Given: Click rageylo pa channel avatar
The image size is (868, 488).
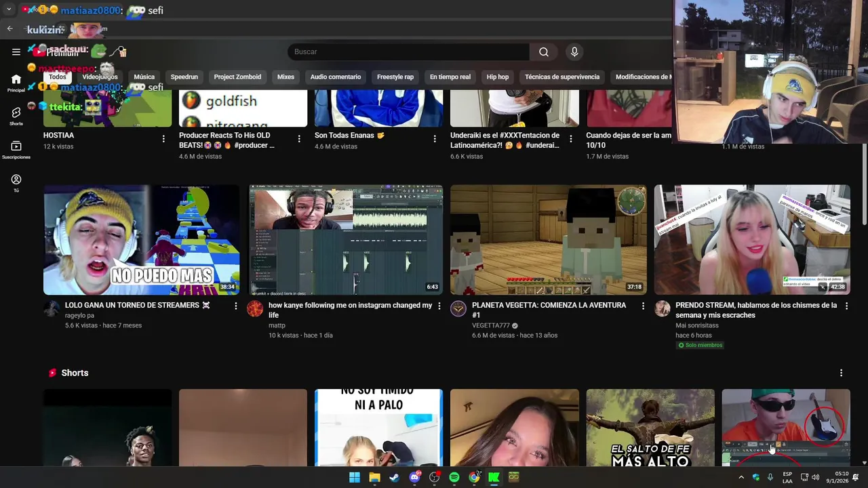Looking at the screenshot, I should (x=52, y=309).
